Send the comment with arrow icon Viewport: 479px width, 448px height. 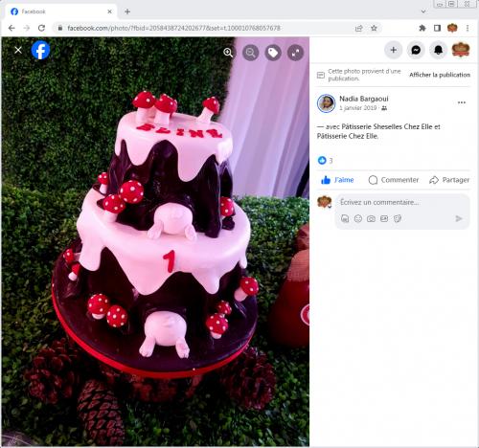click(459, 218)
